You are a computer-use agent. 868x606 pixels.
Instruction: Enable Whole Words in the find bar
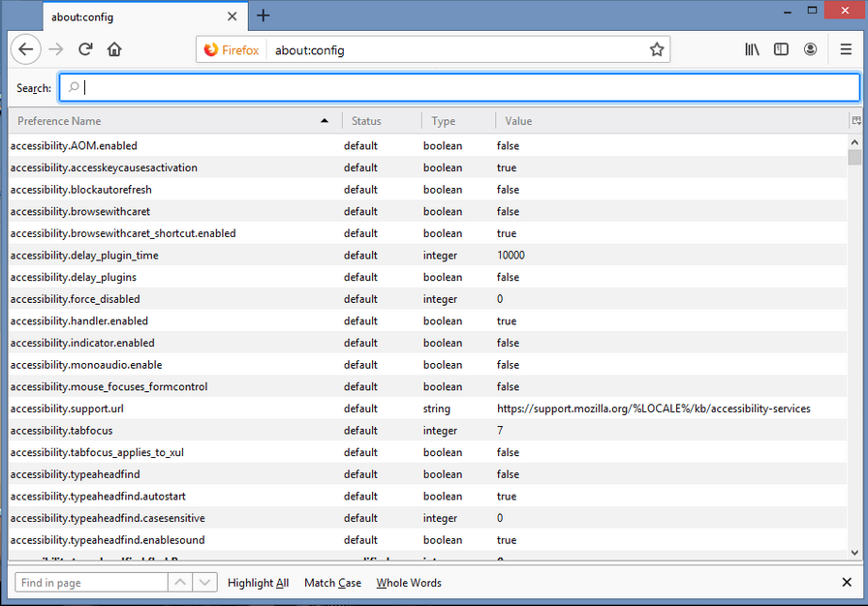[x=409, y=582]
